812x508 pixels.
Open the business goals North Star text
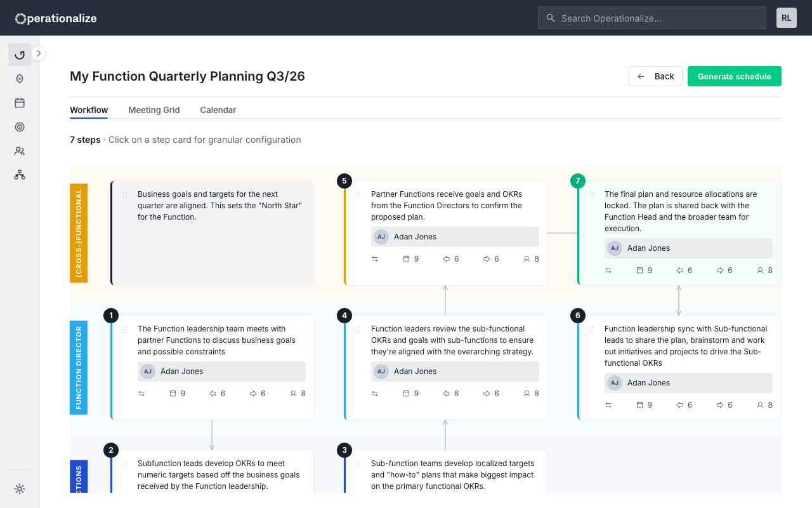pyautogui.click(x=220, y=206)
